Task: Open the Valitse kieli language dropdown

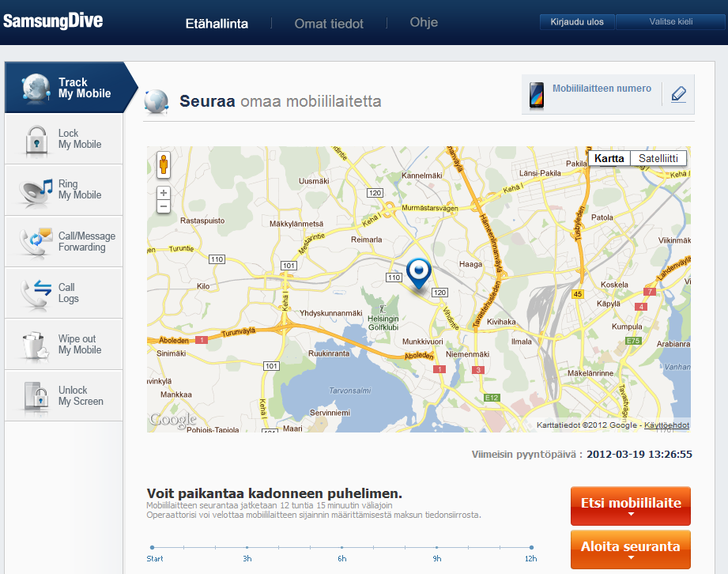Action: (670, 22)
